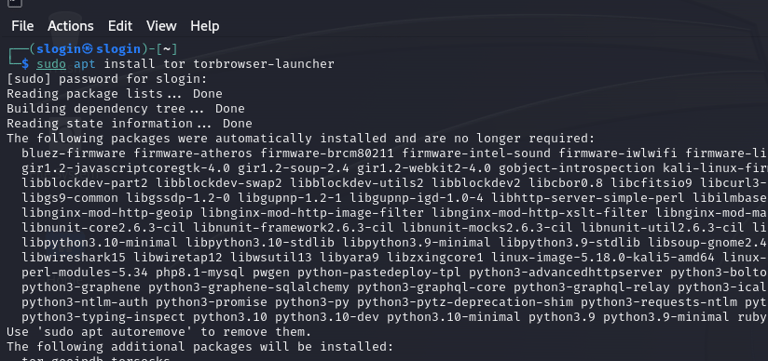Open the View menu
Screen dimensions: 768x361
tap(161, 26)
